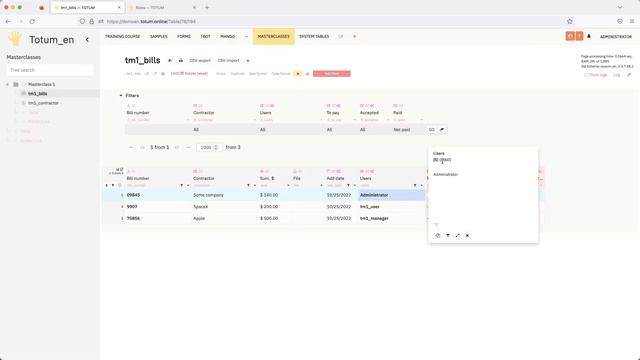Click the filter icon in the Users popup
The height and width of the screenshot is (360, 640).
coord(448,236)
